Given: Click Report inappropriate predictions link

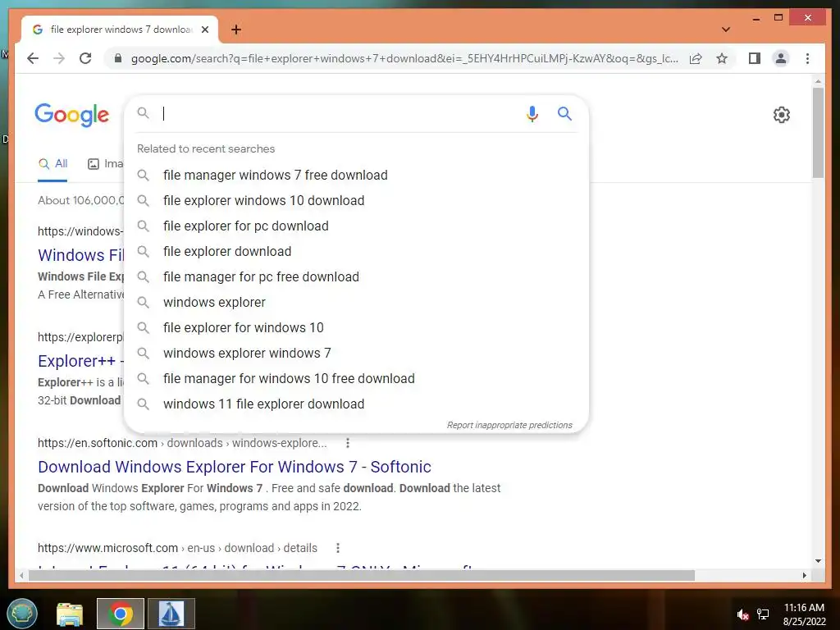Looking at the screenshot, I should 509,425.
